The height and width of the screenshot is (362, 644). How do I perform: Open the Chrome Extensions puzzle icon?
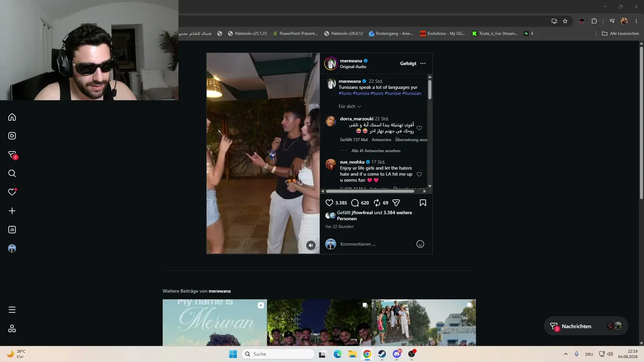click(x=594, y=21)
